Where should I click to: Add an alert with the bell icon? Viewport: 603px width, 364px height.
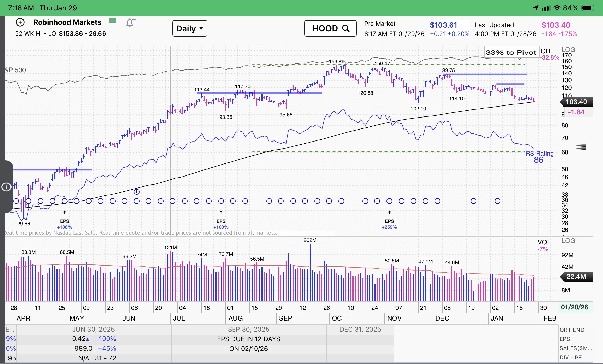tap(130, 23)
